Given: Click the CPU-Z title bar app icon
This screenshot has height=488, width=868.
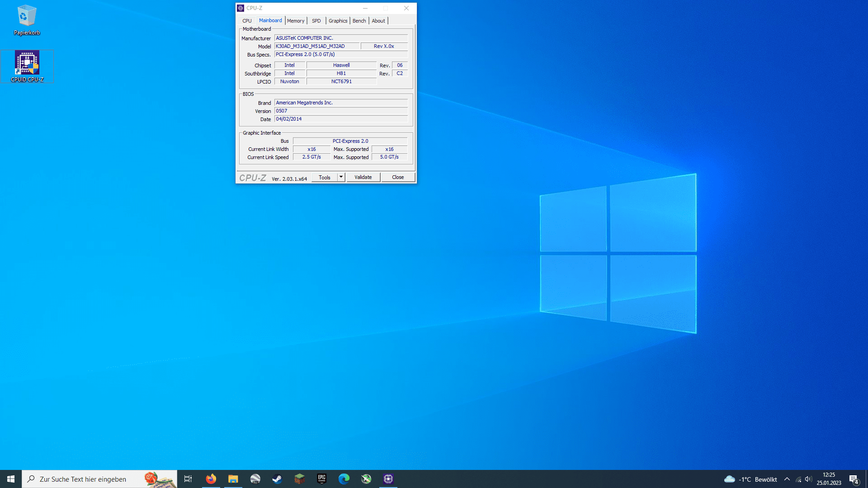Looking at the screenshot, I should (241, 8).
